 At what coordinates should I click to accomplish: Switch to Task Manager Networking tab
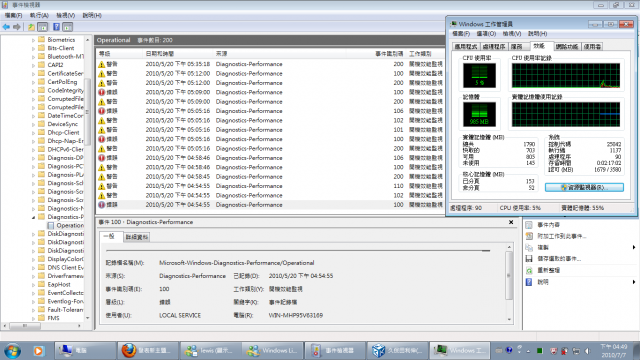tap(567, 47)
